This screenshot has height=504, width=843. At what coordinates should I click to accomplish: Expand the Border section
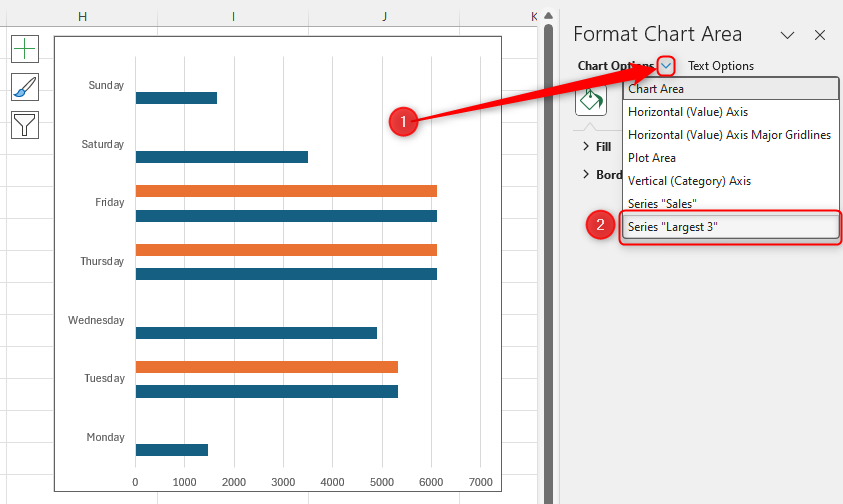click(602, 175)
